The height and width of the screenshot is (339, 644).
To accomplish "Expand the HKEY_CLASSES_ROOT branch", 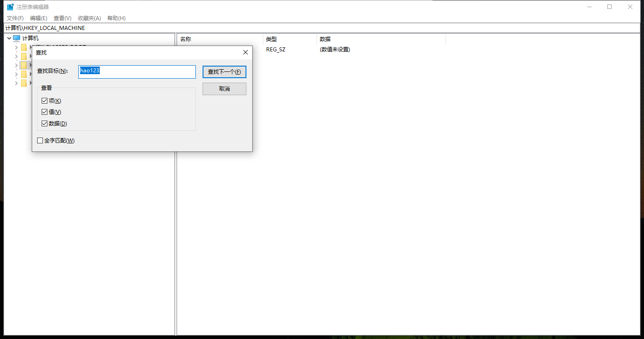I will pyautogui.click(x=17, y=47).
